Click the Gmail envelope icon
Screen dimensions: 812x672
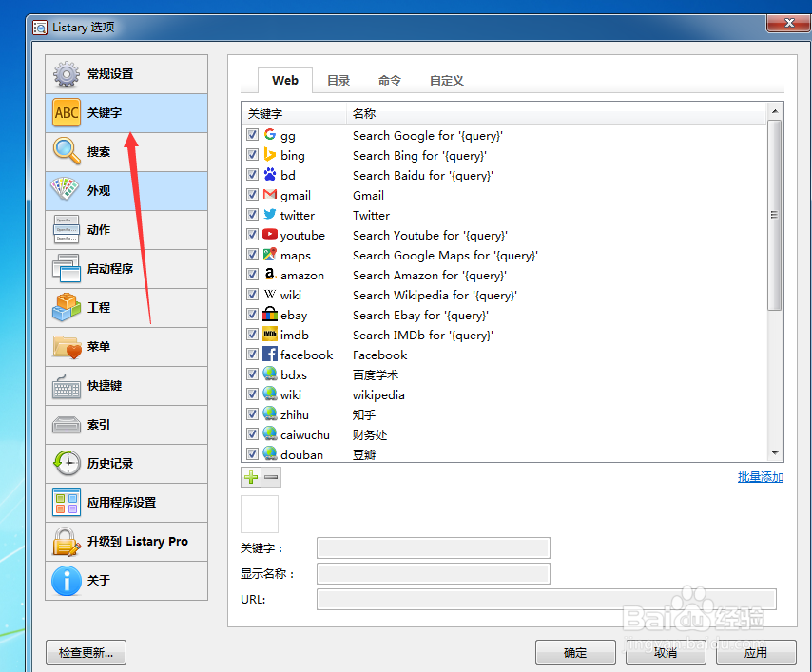[x=270, y=194]
